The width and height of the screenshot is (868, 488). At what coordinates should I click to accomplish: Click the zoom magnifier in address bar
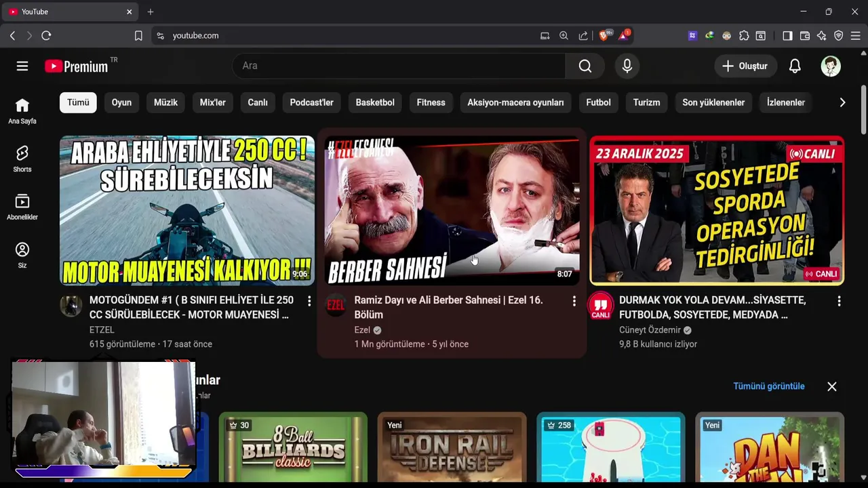pyautogui.click(x=564, y=35)
